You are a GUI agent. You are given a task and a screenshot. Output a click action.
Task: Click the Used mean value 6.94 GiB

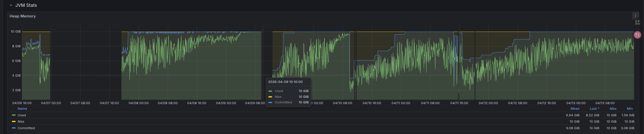[573, 115]
